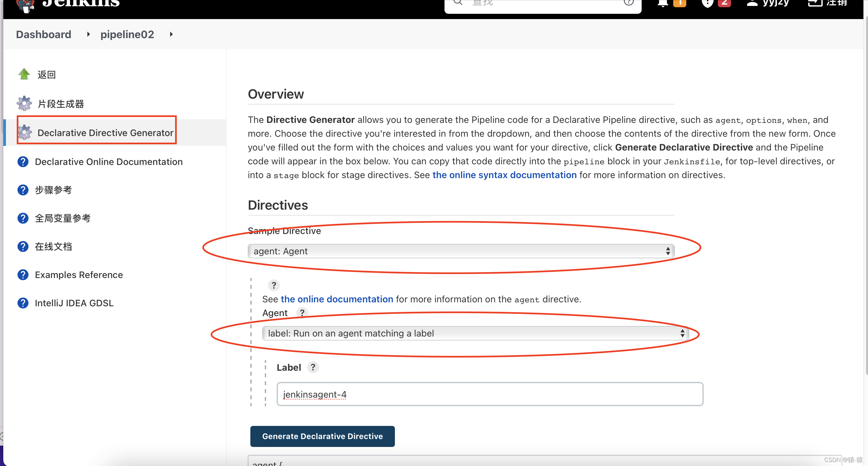Click the Declarative Directive Generator gear icon

(25, 132)
